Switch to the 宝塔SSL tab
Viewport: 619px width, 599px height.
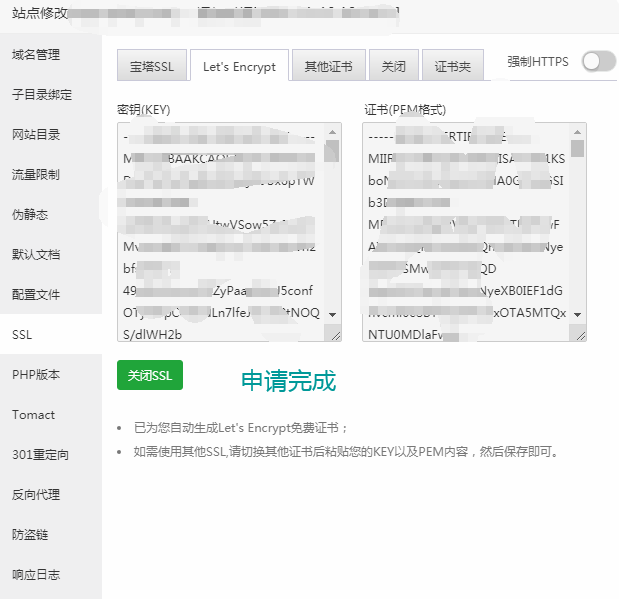(x=152, y=66)
